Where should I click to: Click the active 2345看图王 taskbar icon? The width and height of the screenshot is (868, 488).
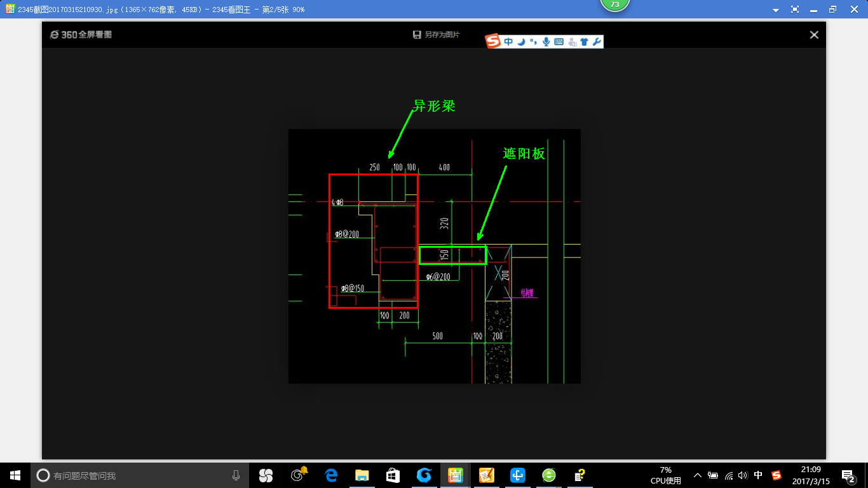pyautogui.click(x=455, y=475)
